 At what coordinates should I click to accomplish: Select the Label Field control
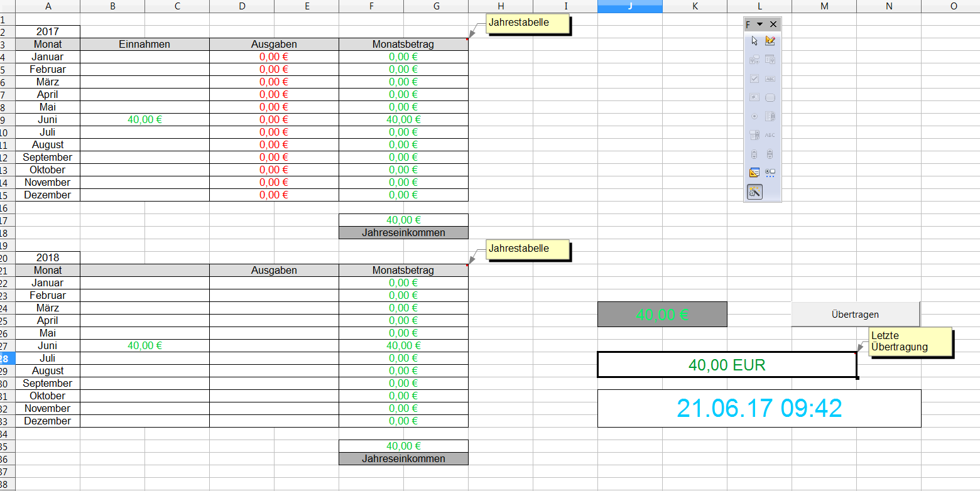coord(770,135)
